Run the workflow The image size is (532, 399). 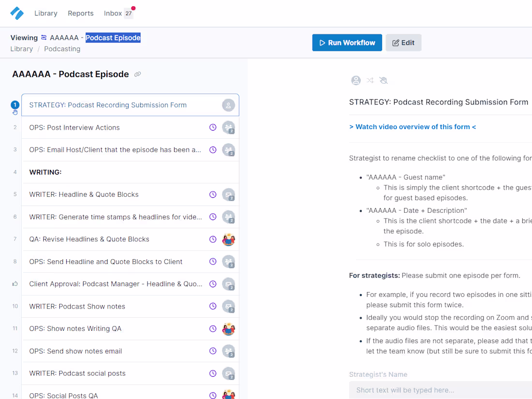pos(347,43)
